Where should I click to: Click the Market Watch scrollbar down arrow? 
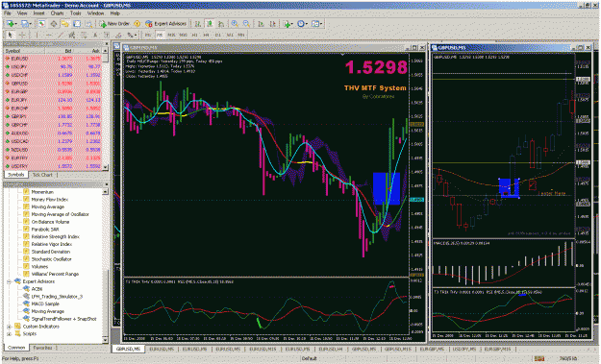(106, 167)
